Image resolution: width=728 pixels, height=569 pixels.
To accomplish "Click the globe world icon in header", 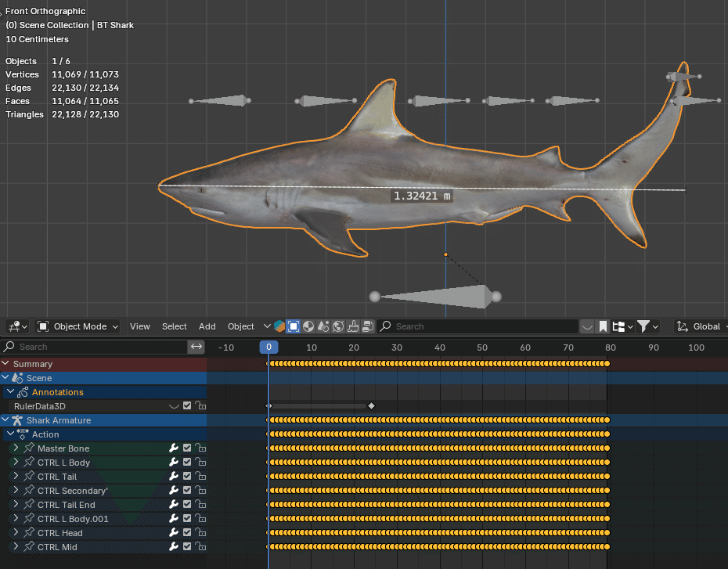I will [338, 326].
